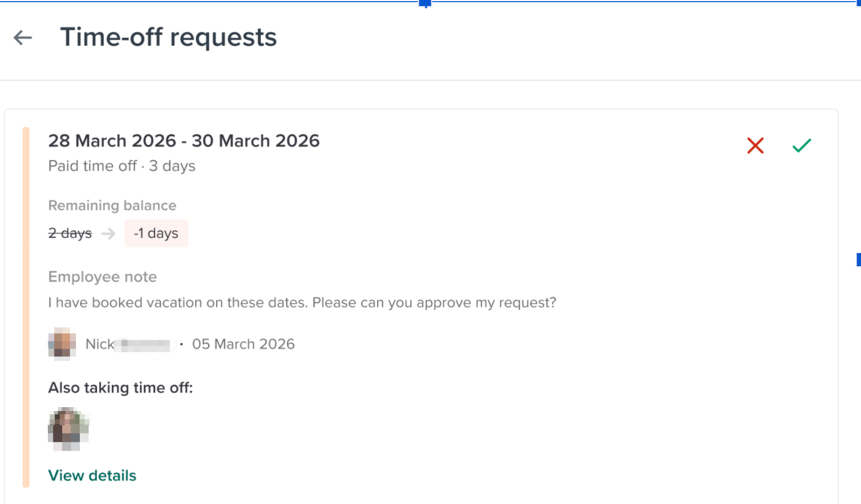Click the Paid time off · 3 days text
Viewport: 861px width, 504px height.
[122, 166]
